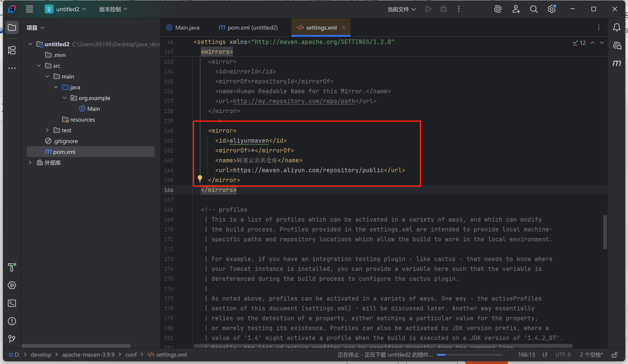Toggle the read-only lock icon in status bar
Image resolution: width=628 pixels, height=364 pixels.
coord(615,355)
